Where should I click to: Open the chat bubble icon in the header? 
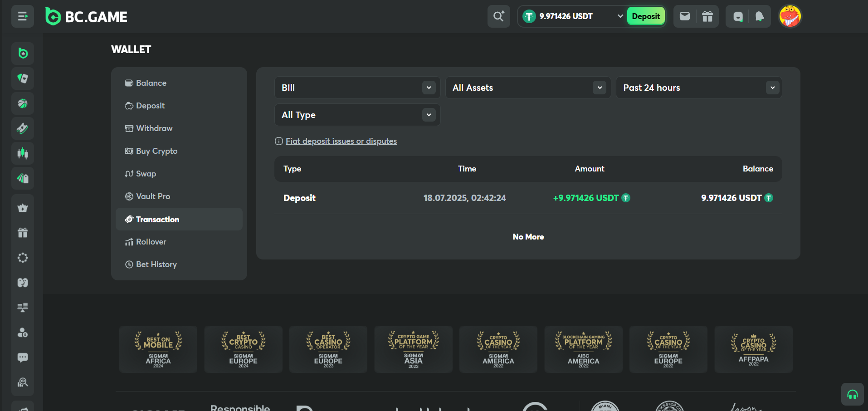(738, 17)
